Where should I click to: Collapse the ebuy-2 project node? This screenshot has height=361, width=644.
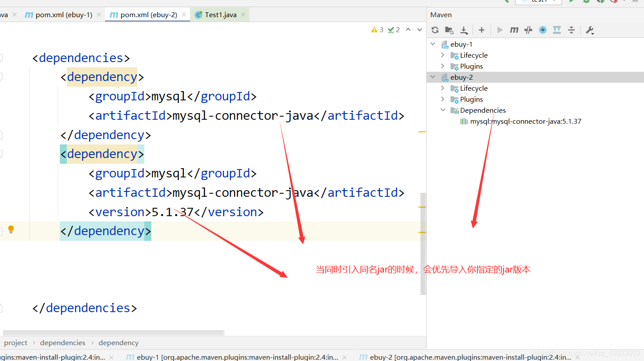click(x=433, y=77)
